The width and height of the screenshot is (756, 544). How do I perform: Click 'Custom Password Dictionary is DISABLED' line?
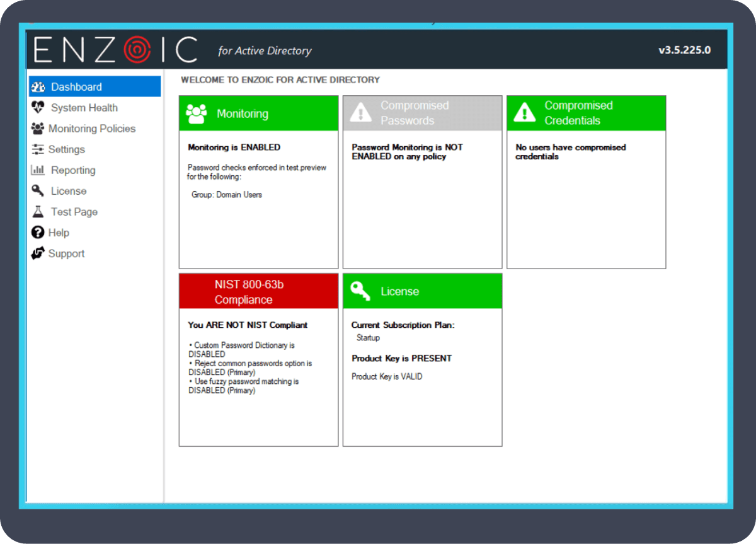tap(242, 350)
